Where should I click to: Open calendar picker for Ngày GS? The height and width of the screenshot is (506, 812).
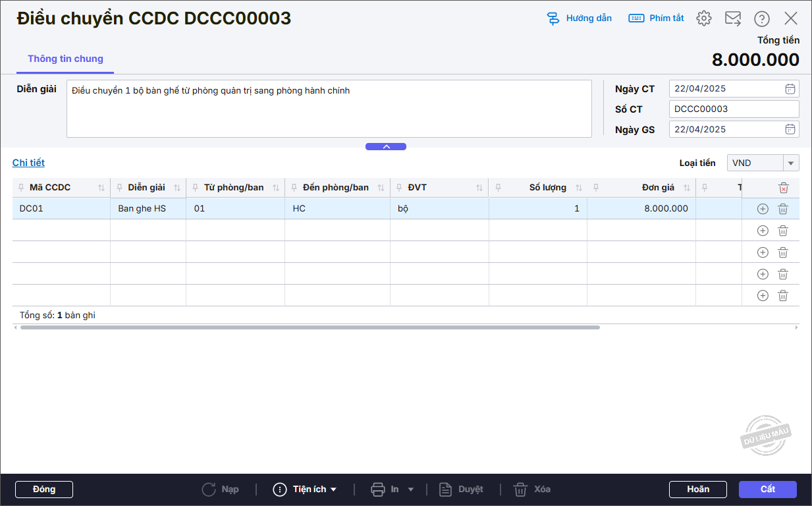coord(790,130)
